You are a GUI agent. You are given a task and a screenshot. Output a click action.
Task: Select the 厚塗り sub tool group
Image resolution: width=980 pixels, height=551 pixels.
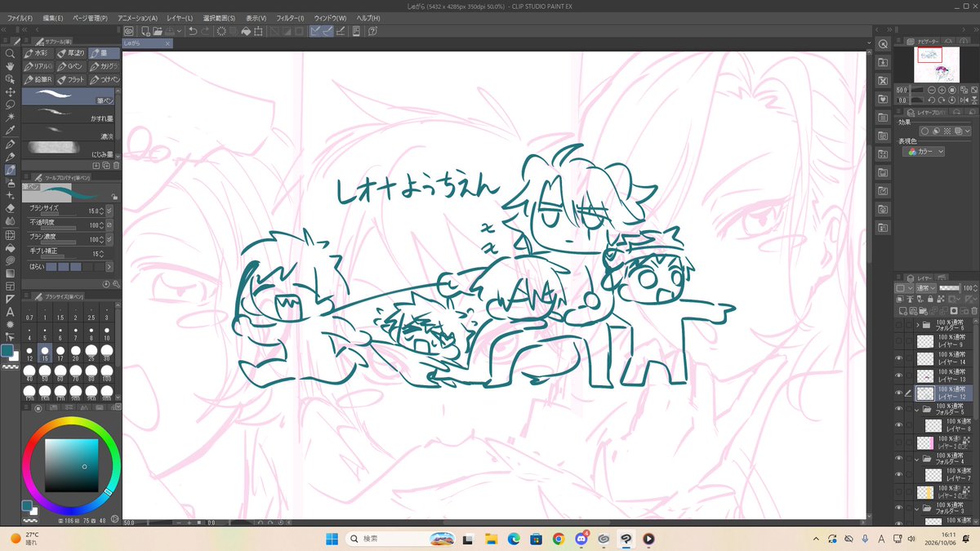point(71,54)
